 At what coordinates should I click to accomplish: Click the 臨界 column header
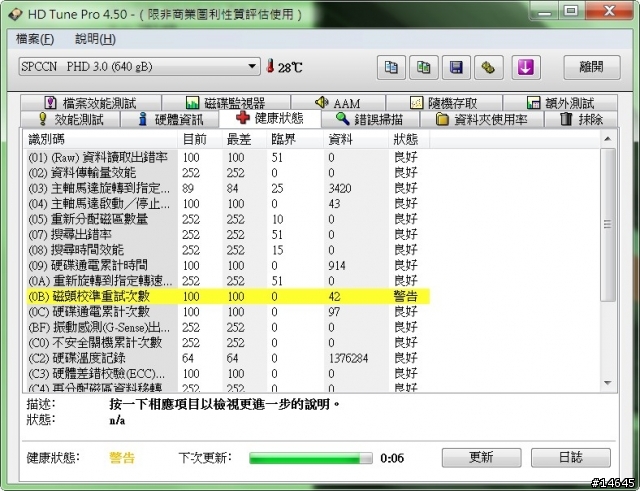coord(295,139)
